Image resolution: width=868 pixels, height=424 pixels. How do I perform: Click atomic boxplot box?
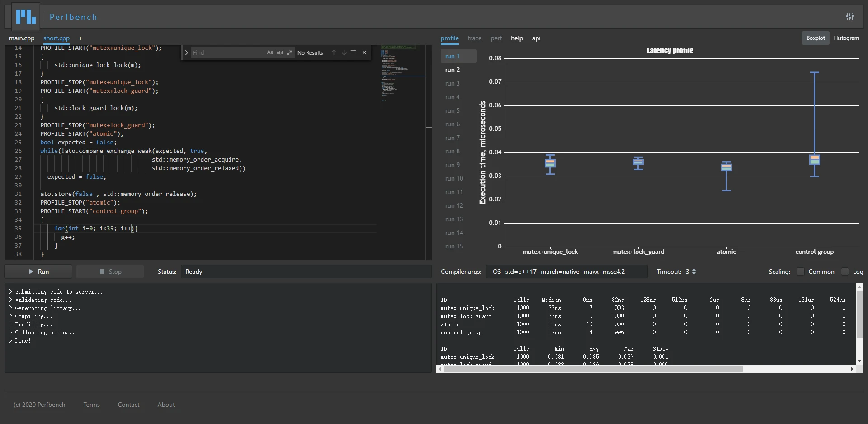pos(726,167)
